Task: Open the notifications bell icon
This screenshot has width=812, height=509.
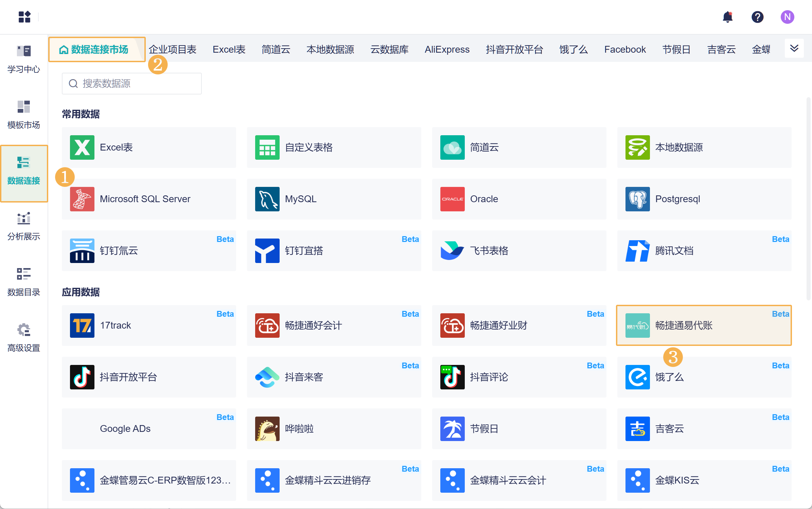Action: [x=727, y=17]
